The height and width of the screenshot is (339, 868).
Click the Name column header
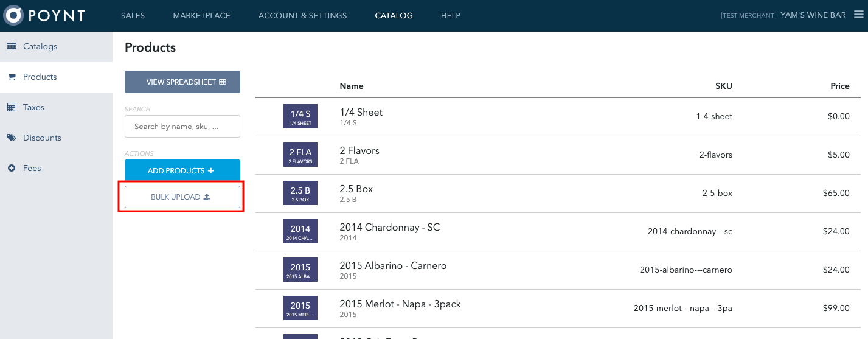[x=352, y=86]
